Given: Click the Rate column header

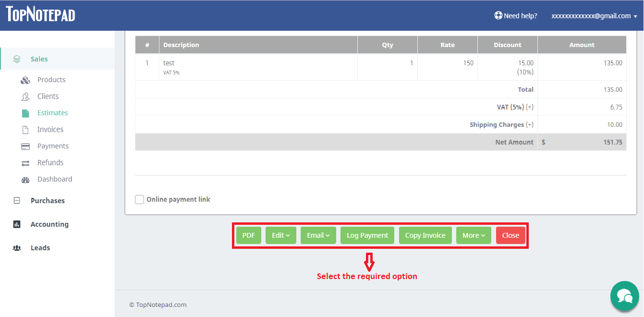Looking at the screenshot, I should [x=448, y=45].
